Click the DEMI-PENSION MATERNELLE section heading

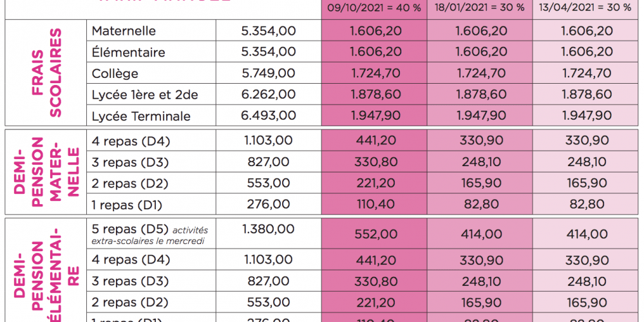46,172
